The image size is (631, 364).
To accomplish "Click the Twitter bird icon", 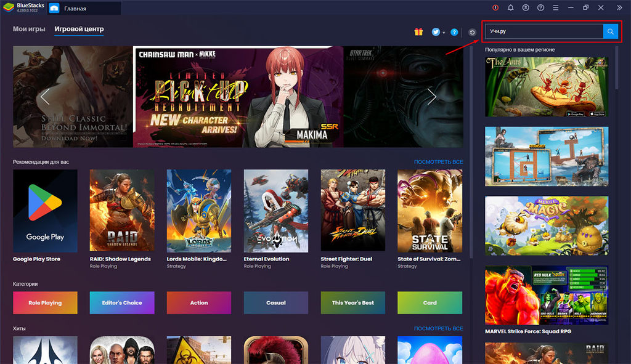I will pyautogui.click(x=436, y=32).
